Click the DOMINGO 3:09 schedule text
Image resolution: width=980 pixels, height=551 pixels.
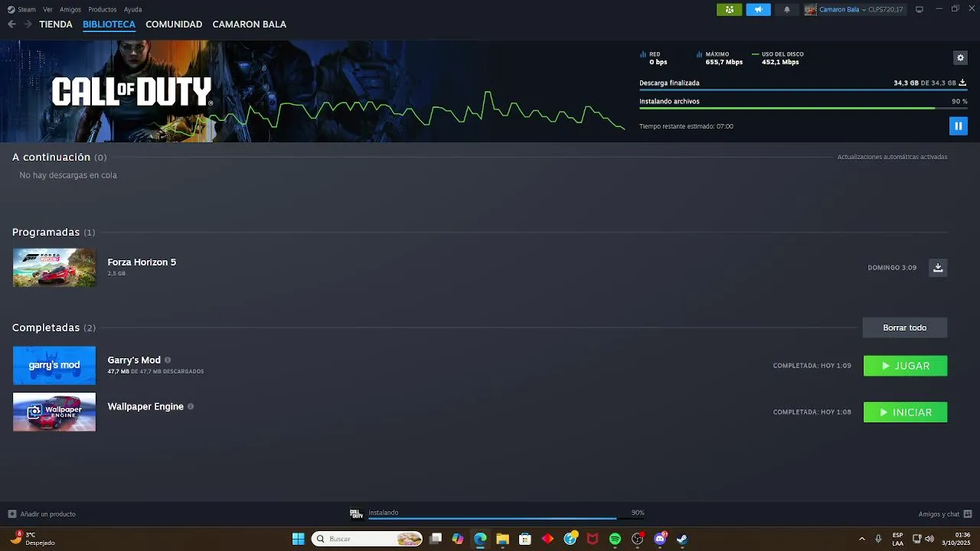click(892, 268)
